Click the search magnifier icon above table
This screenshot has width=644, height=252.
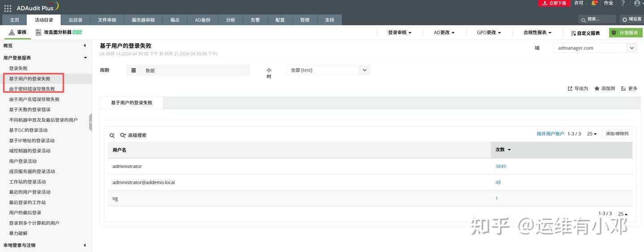(112, 135)
